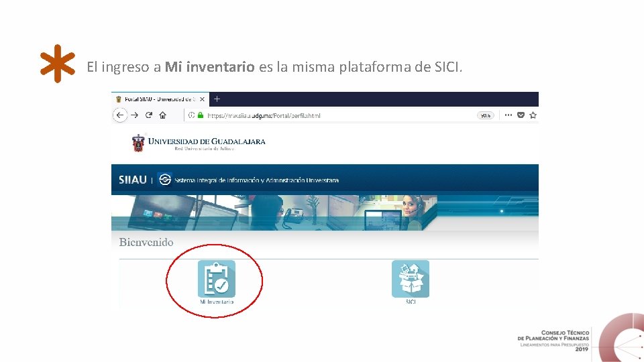Click the browser forward arrow
Image resolution: width=644 pixels, height=362 pixels.
134,115
